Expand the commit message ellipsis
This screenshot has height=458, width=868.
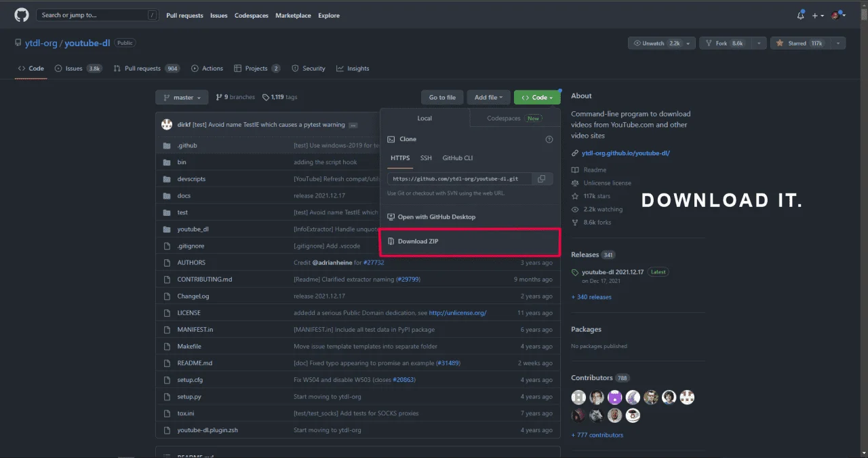point(353,125)
